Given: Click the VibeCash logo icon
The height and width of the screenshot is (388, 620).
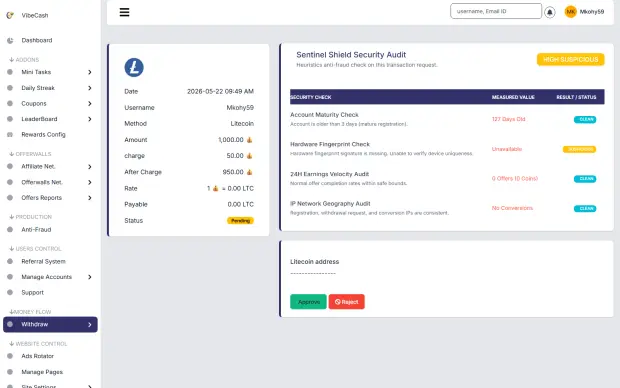Looking at the screenshot, I should click(x=10, y=15).
